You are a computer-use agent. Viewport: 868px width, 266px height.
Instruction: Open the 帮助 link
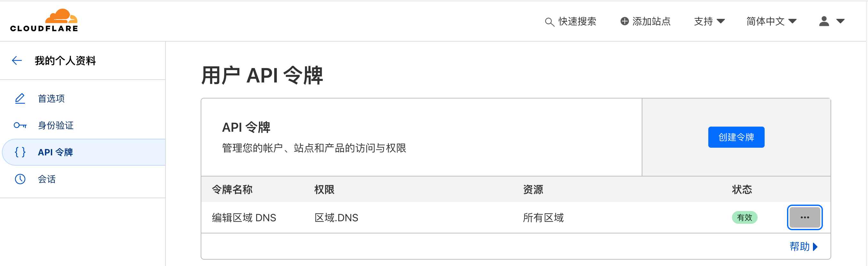click(x=803, y=246)
